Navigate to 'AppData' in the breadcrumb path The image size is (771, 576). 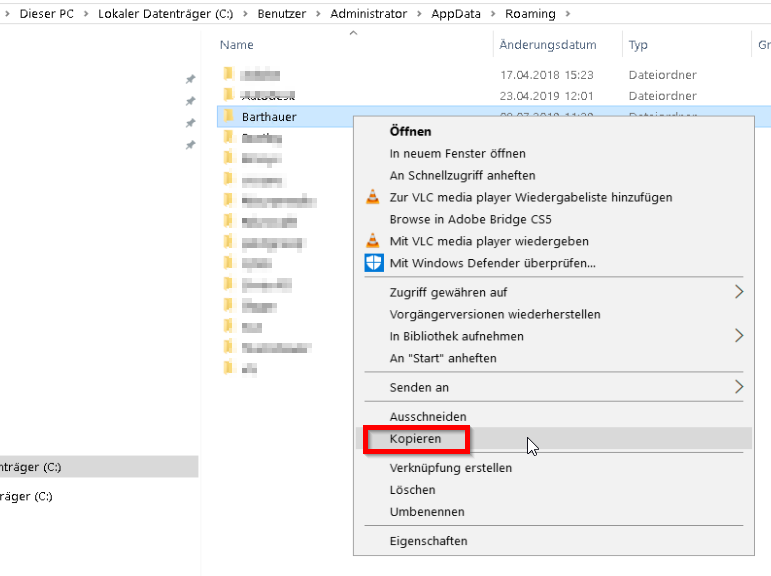[454, 14]
